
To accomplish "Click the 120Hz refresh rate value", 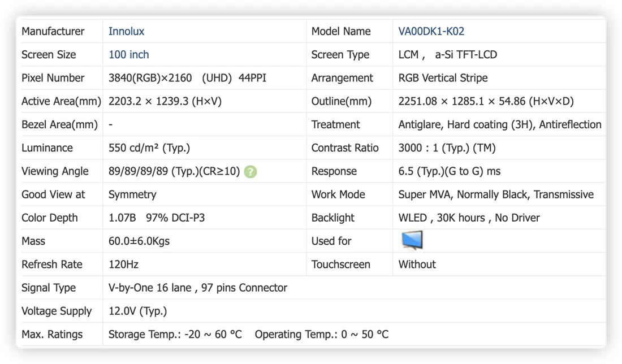I will [123, 265].
